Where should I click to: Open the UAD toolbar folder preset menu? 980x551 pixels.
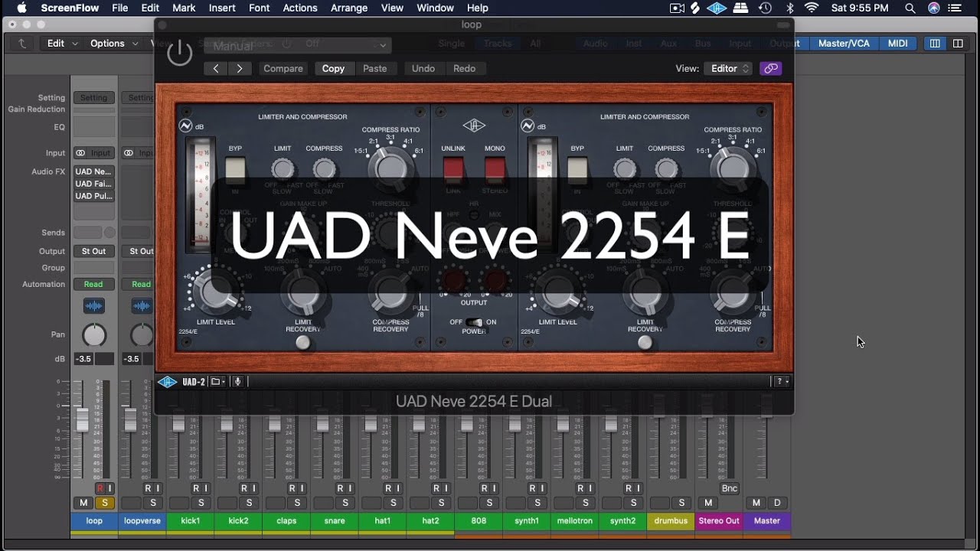(x=218, y=381)
